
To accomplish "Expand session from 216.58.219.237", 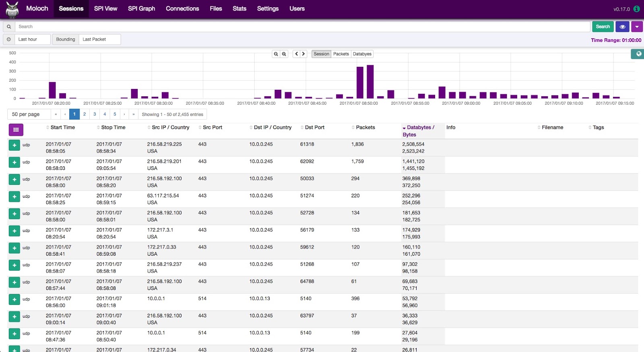I will (x=14, y=265).
